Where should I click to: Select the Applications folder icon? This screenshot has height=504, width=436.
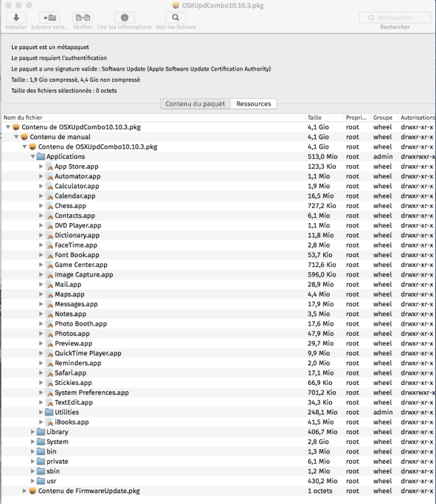[41, 157]
